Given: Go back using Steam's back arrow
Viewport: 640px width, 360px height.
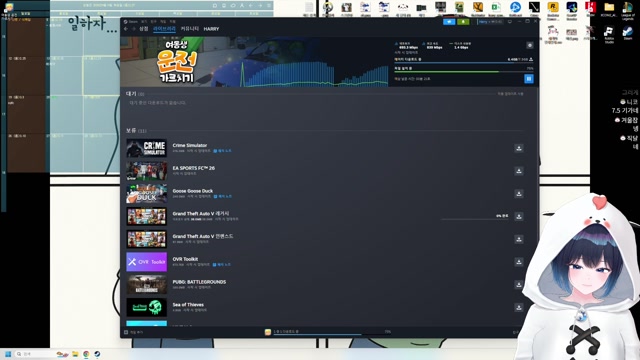Looking at the screenshot, I should pos(126,29).
